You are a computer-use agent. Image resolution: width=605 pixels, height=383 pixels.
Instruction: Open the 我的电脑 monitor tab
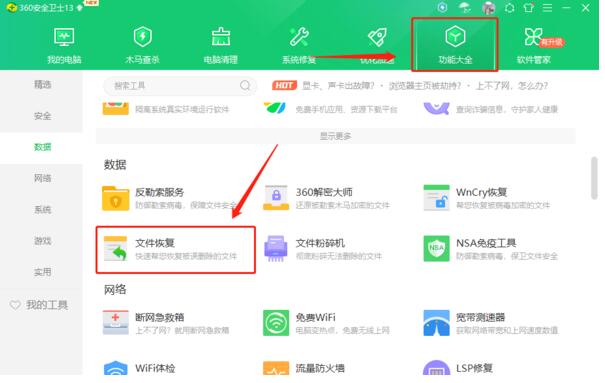[64, 46]
